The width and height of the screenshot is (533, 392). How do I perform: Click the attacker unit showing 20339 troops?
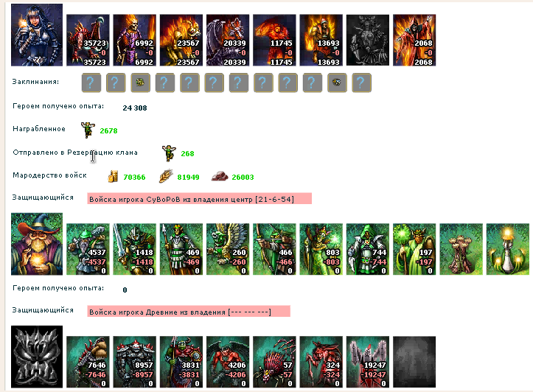tap(228, 40)
